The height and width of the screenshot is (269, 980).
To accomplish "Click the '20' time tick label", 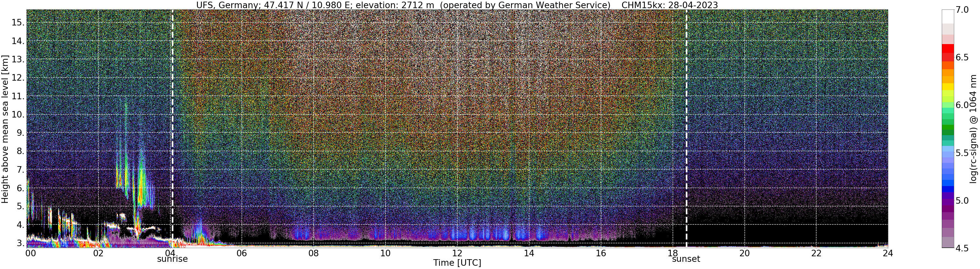I will [x=744, y=253].
